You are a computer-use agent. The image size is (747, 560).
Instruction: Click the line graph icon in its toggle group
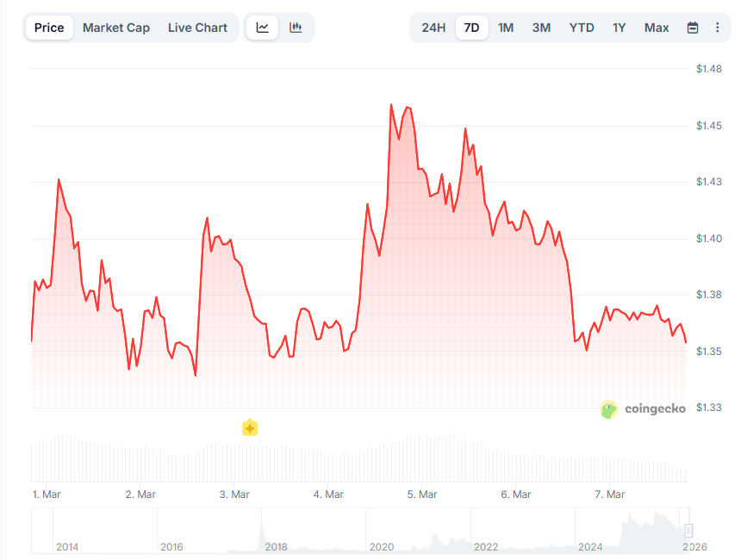click(x=262, y=28)
